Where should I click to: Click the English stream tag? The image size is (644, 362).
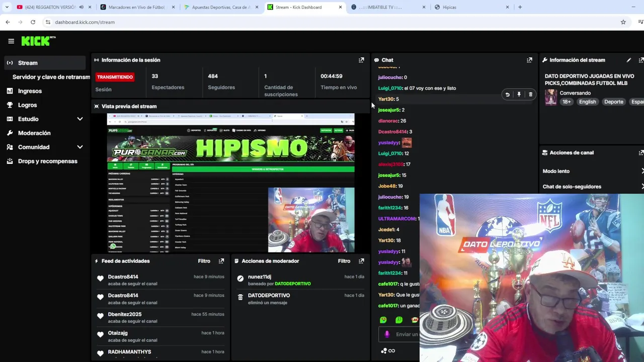point(587,102)
